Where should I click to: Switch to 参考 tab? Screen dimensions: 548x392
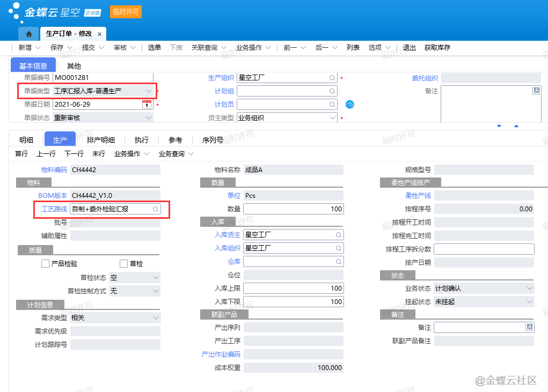176,140
